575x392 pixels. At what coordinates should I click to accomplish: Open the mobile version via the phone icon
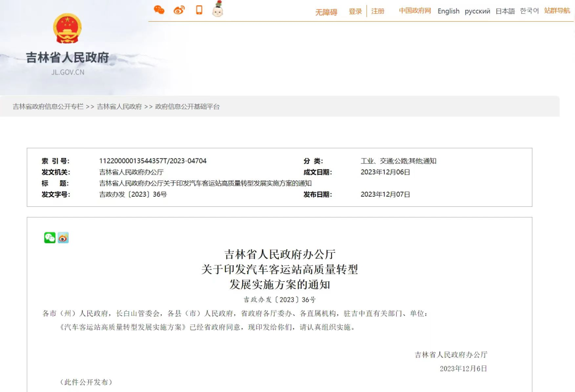pyautogui.click(x=199, y=10)
